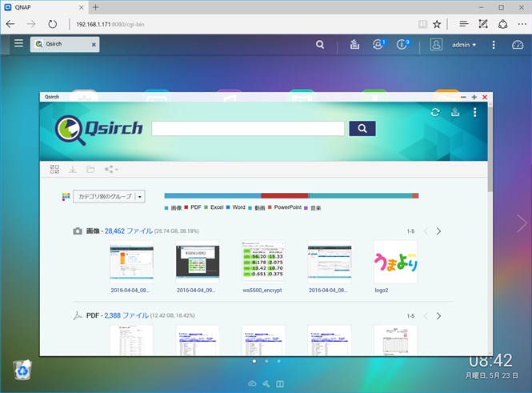532x393 pixels.
Task: Click the Qsirch window vertical scrollbar
Action: click(x=490, y=148)
